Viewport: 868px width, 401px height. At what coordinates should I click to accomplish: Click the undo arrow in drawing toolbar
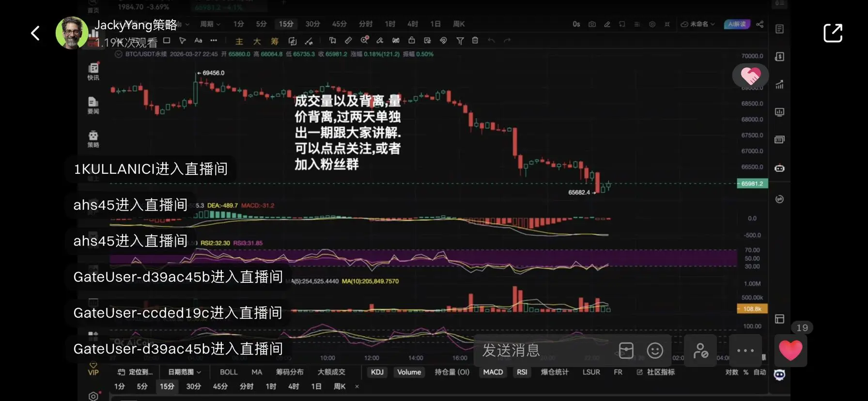pyautogui.click(x=491, y=41)
